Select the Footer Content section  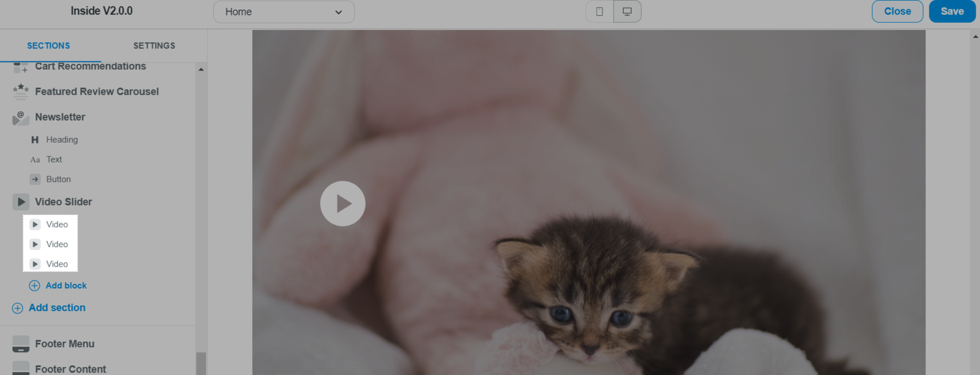[x=70, y=369]
